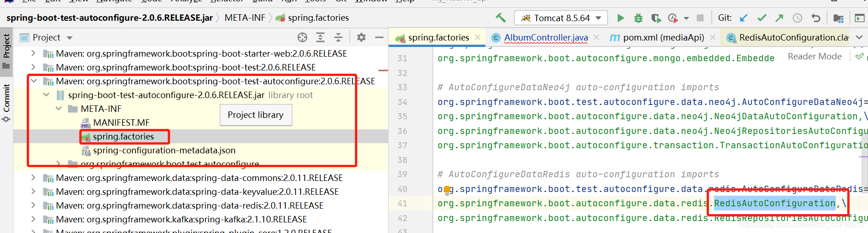Click the highlighted RedisAutoConfiguration text on line 41
868x233 pixels.
[x=774, y=203]
